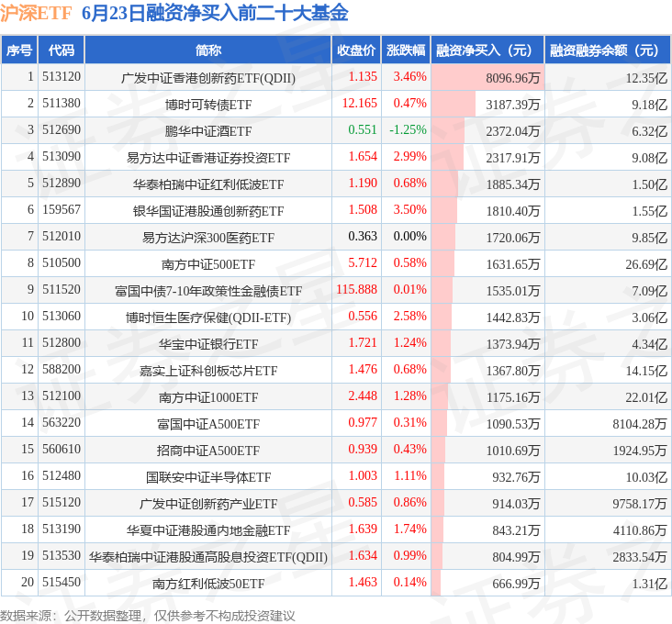Select 华泰柏瑞中证港股通高股息投资ETF(QDII) name

pos(208,557)
